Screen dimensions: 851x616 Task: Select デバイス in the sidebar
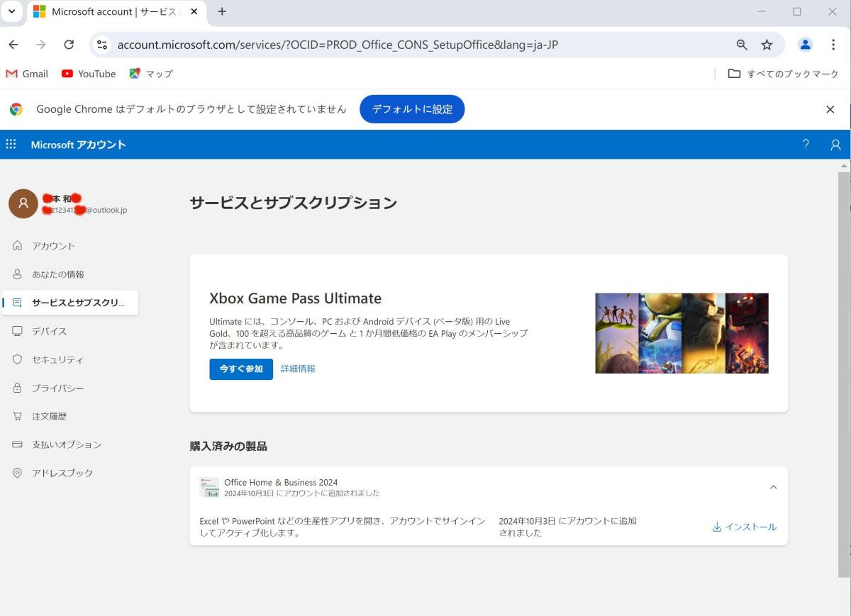49,331
